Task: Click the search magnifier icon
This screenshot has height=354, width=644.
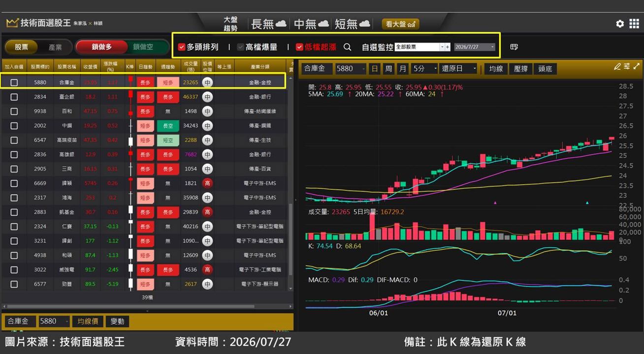Action: pos(347,47)
